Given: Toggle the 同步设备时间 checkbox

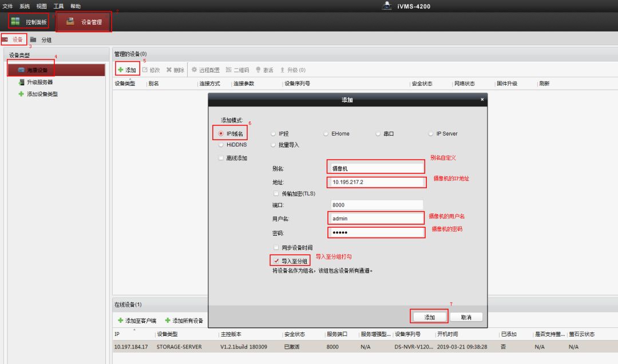Looking at the screenshot, I should click(x=276, y=247).
